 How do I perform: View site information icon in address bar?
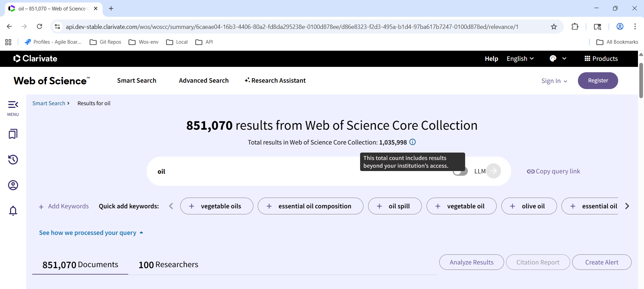(57, 27)
